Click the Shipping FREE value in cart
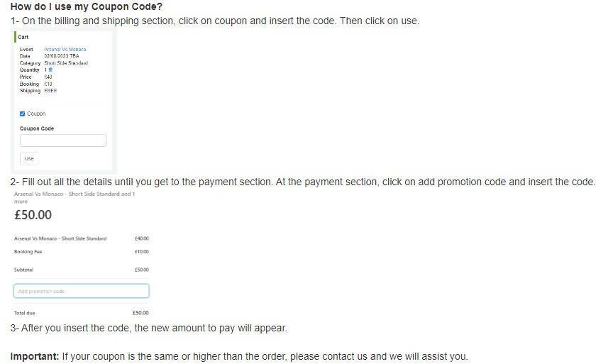608x364 pixels. [x=50, y=91]
